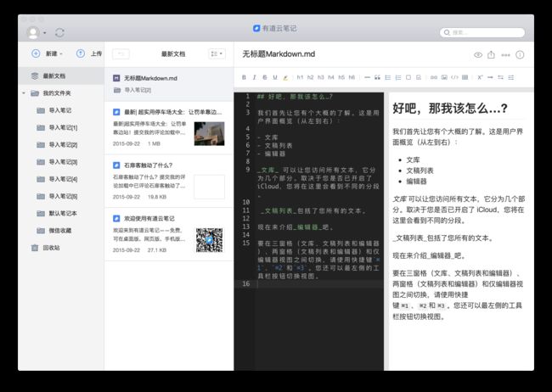Insert a horizontal rule
This screenshot has width=552, height=392.
(367, 77)
